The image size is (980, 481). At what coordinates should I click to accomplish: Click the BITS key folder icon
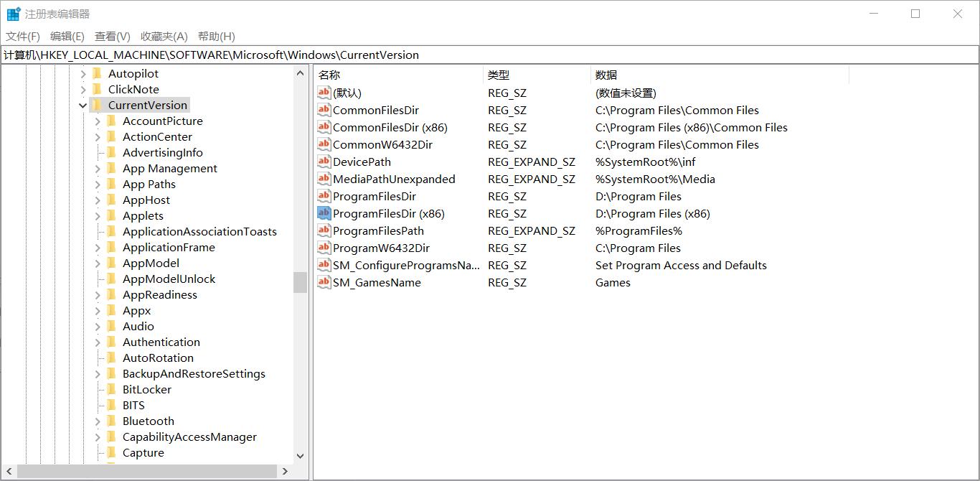111,405
